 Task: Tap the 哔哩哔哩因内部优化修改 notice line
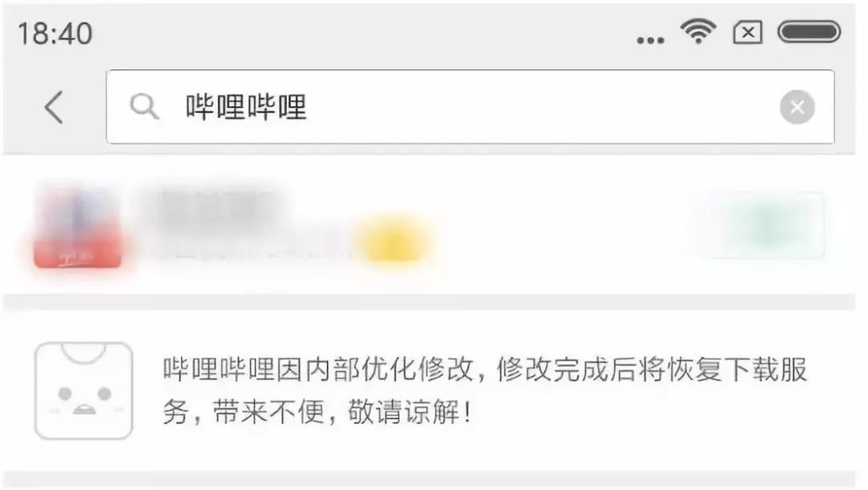[485, 369]
